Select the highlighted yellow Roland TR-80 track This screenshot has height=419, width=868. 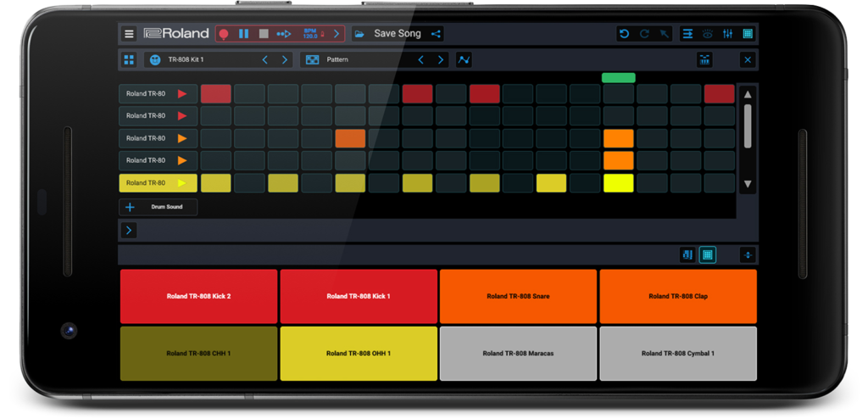(x=159, y=183)
